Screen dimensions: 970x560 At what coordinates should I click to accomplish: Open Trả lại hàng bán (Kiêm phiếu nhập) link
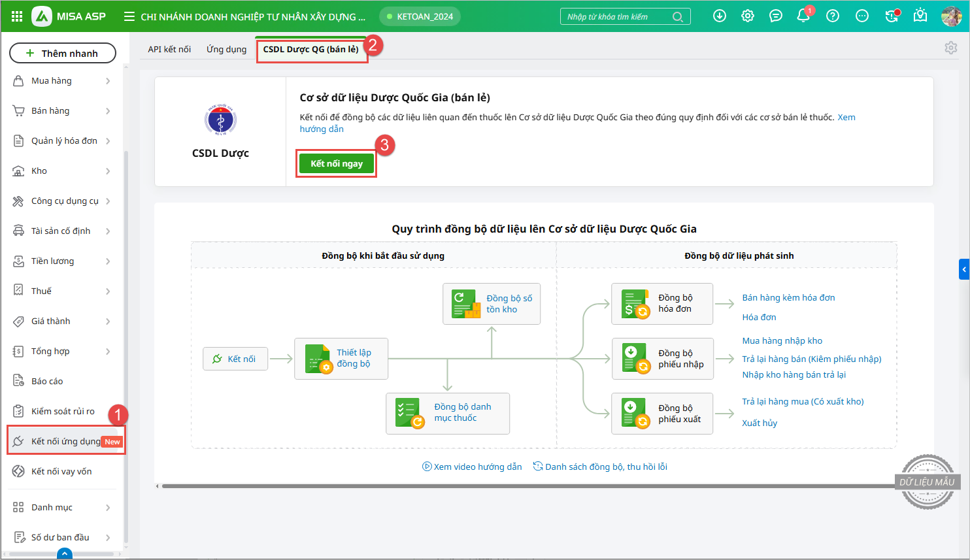[x=812, y=359]
